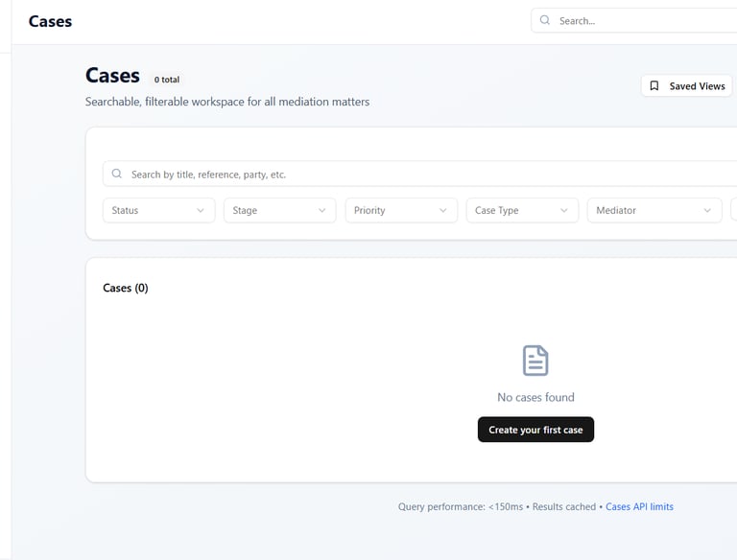The width and height of the screenshot is (737, 560).
Task: Open the Stage filter dropdown
Action: (279, 210)
